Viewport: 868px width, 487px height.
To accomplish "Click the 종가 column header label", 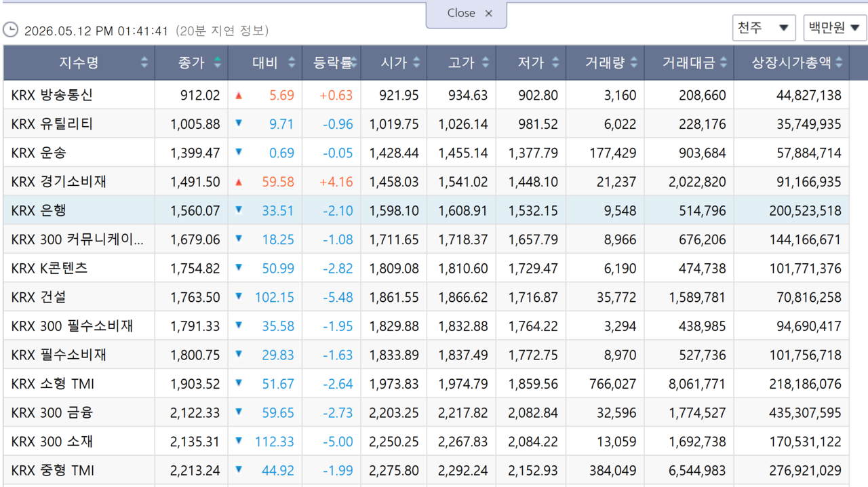I will pyautogui.click(x=191, y=62).
